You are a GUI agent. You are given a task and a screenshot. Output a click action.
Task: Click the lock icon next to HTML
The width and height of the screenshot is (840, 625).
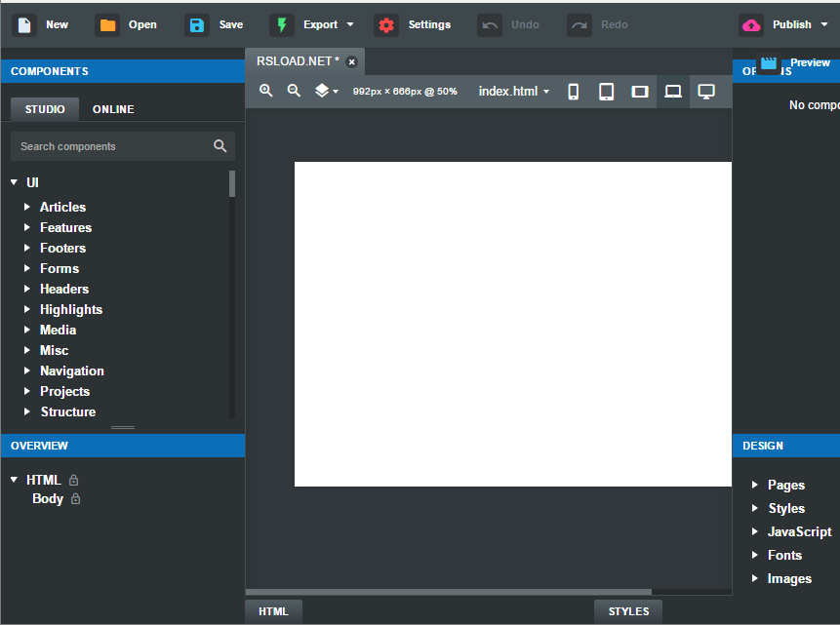click(x=74, y=480)
